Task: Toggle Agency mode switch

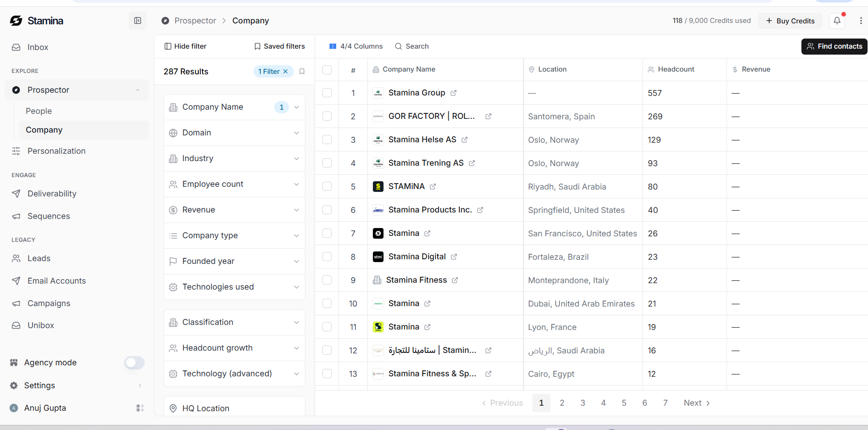Action: point(134,363)
